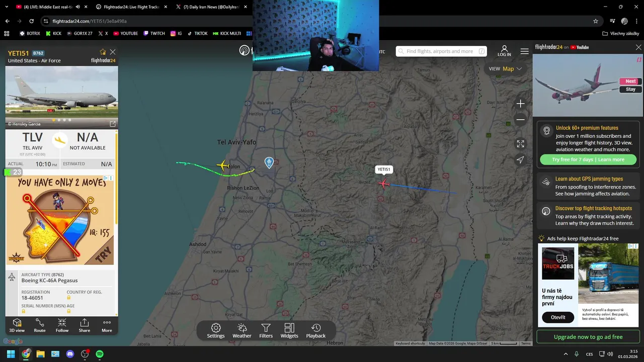The image size is (644, 362).
Task: Open the Weather layers
Action: click(x=242, y=331)
